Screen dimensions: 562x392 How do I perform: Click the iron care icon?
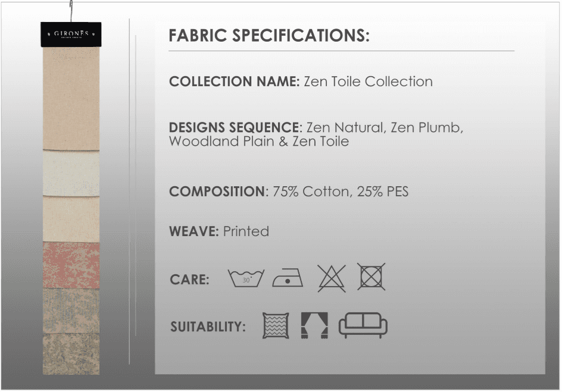[288, 278]
